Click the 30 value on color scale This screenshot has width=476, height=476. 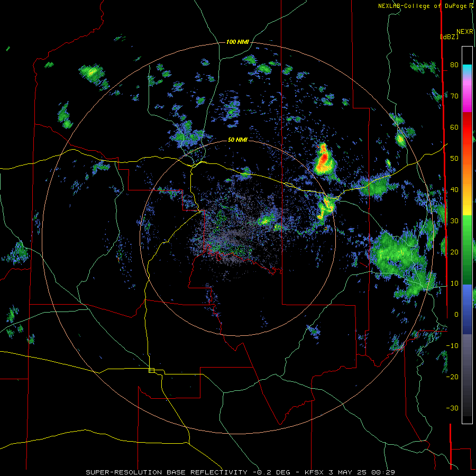click(x=454, y=221)
